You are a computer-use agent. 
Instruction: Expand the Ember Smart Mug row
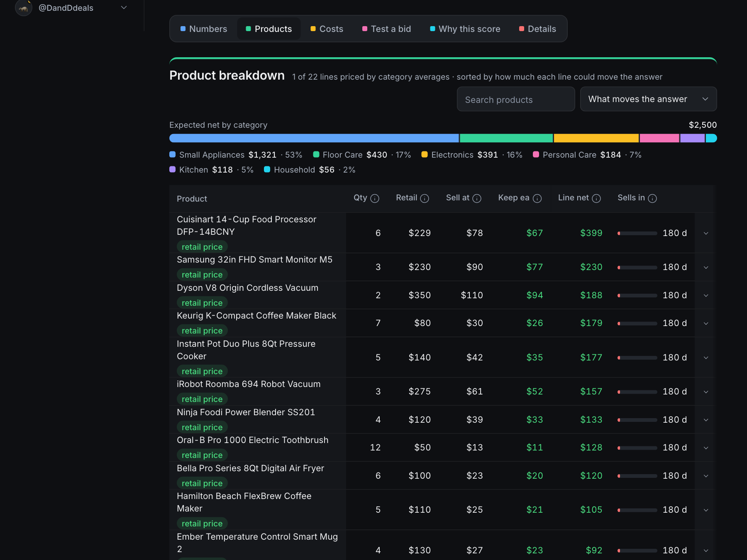706,550
